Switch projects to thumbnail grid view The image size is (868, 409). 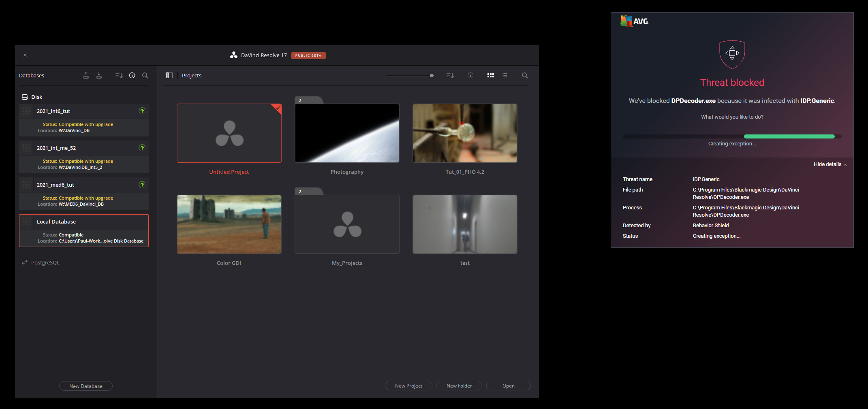tap(491, 75)
